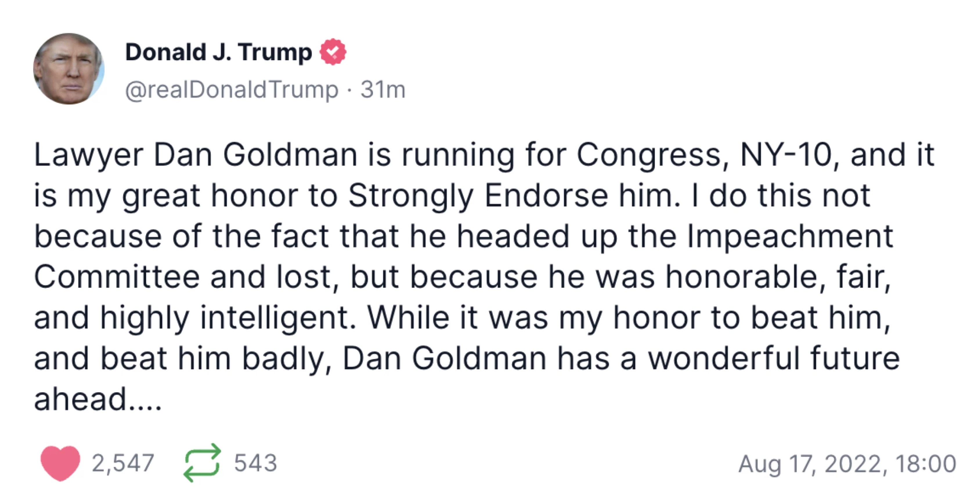Click the words Strongly Endorse
Screen dimensions: 980x499
[x=478, y=196]
